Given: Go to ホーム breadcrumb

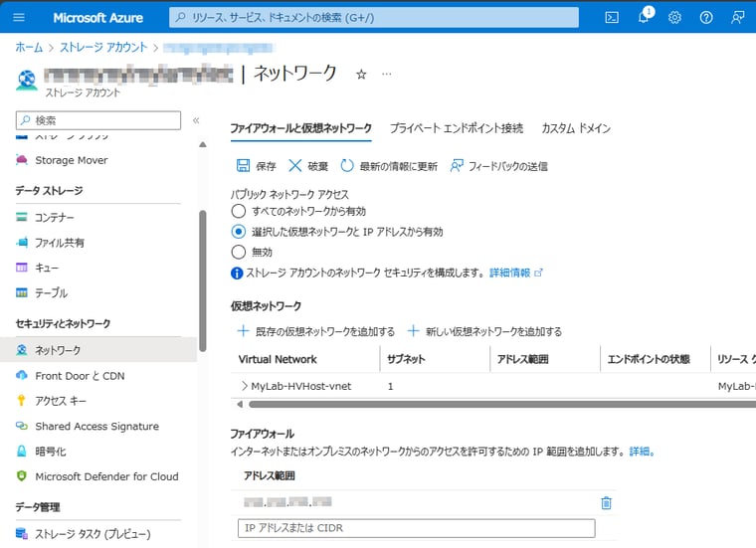Looking at the screenshot, I should [x=29, y=47].
